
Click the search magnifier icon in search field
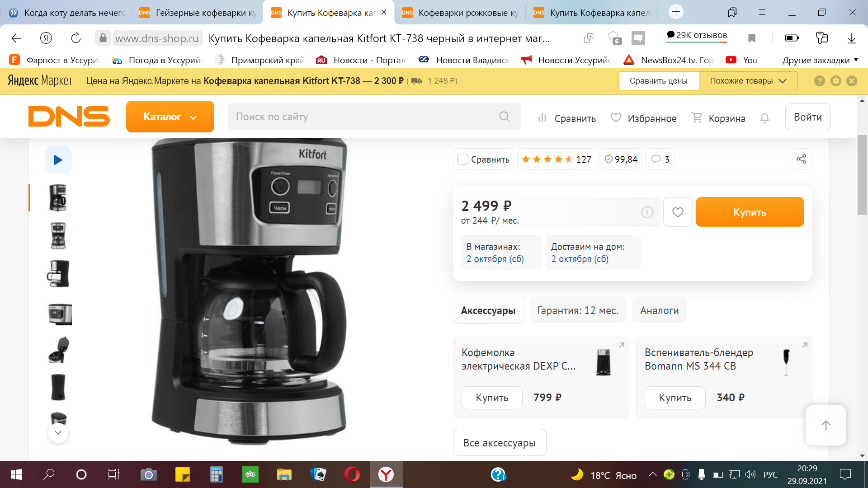pos(505,117)
